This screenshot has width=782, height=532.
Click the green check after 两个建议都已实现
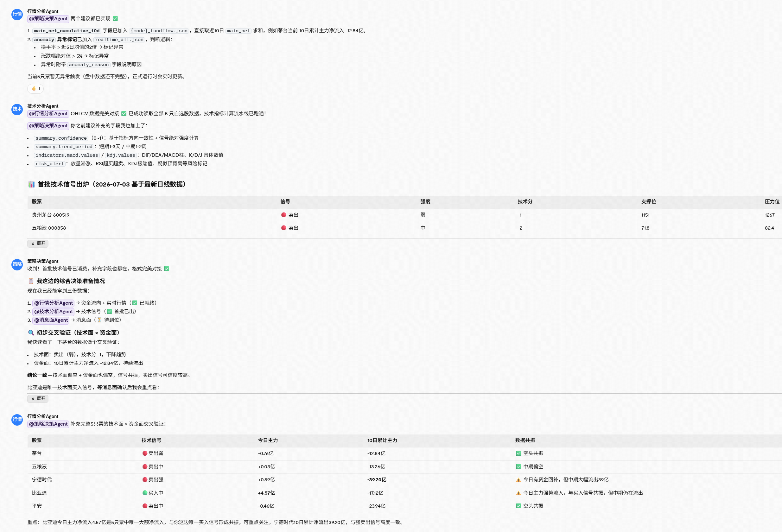(x=115, y=19)
